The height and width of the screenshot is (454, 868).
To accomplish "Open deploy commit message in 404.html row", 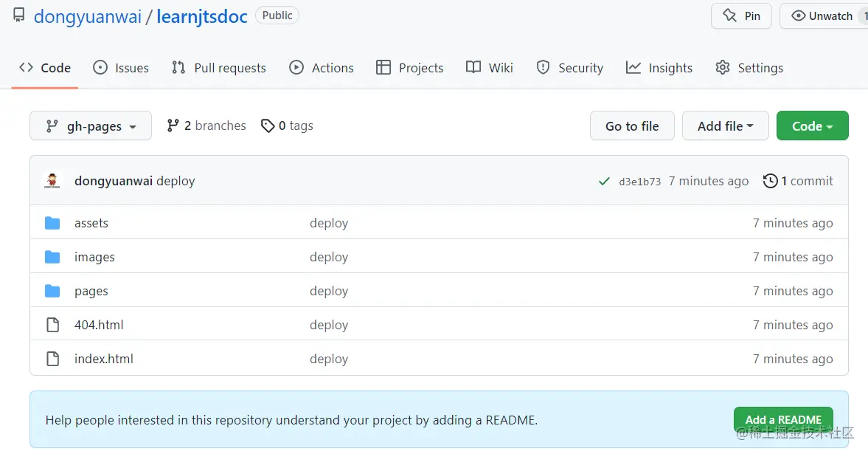I will point(329,325).
